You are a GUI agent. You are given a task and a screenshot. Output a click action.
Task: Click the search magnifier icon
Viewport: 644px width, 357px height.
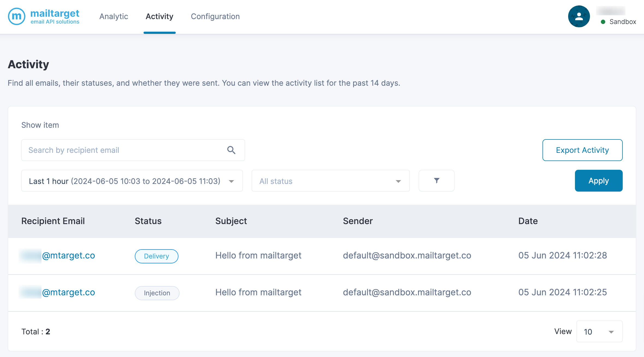tap(231, 150)
